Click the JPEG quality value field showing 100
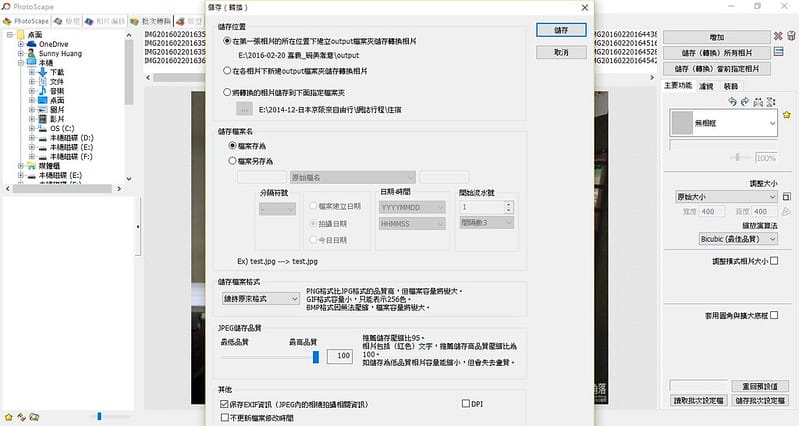The width and height of the screenshot is (799, 426). pyautogui.click(x=341, y=355)
